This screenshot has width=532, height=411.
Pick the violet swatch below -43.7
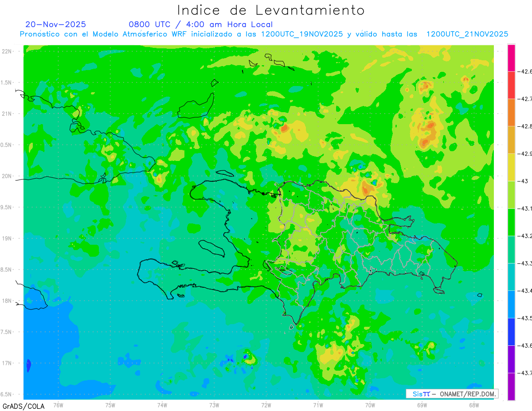511,387
